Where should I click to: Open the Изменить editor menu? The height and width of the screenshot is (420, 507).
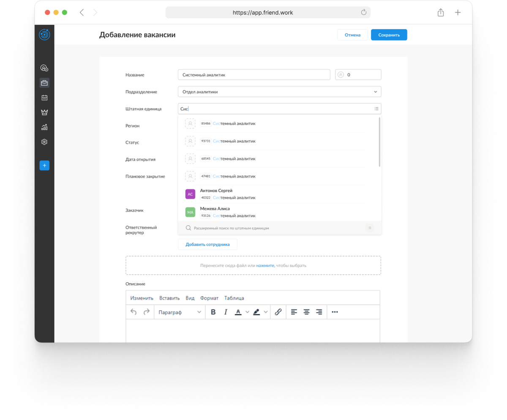[142, 298]
